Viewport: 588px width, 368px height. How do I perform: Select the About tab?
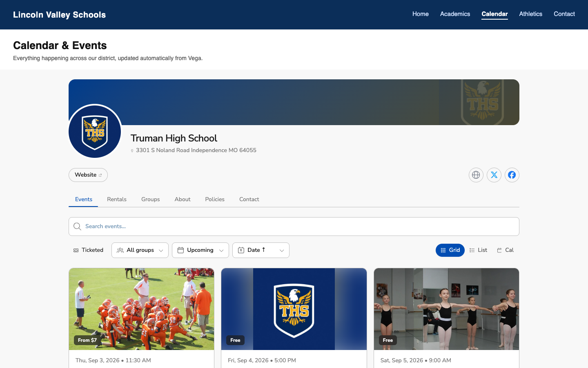tap(183, 200)
